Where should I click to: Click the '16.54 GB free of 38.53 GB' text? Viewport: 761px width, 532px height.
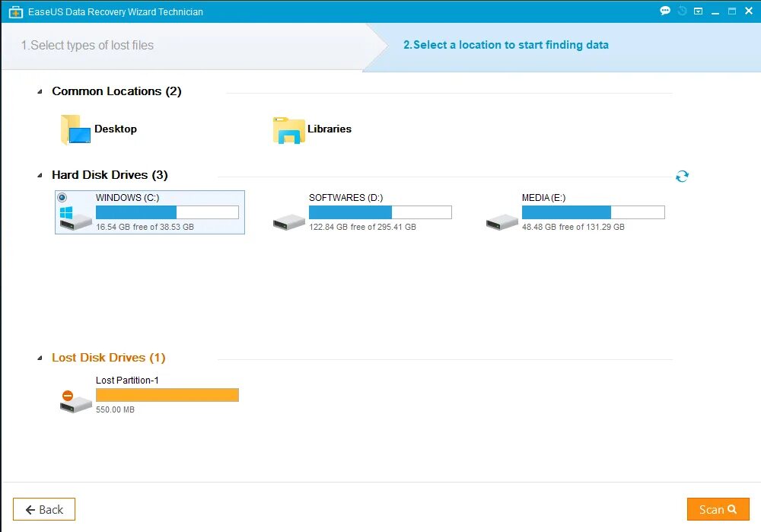pyautogui.click(x=145, y=227)
